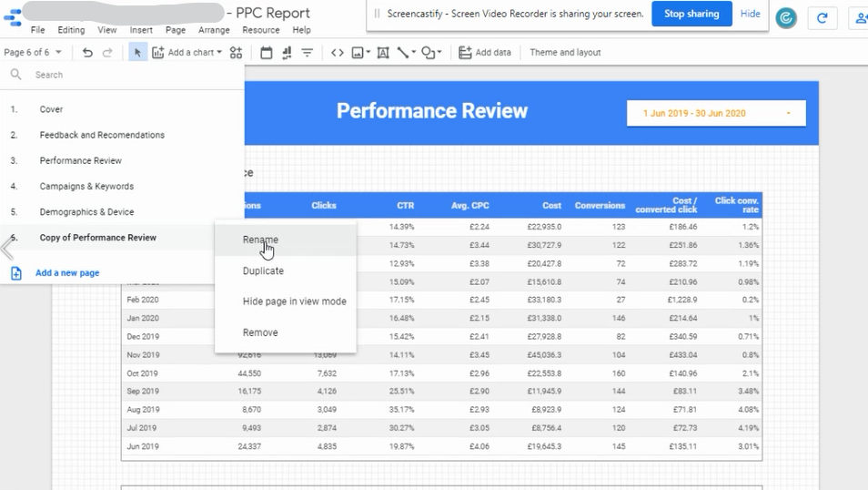Click the image insert icon
The image size is (868, 490).
coord(358,52)
